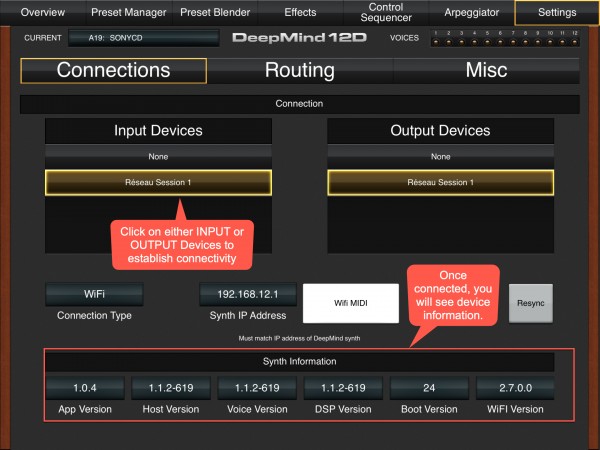
Task: Click the current preset A19: SONYCD field
Action: pos(144,38)
